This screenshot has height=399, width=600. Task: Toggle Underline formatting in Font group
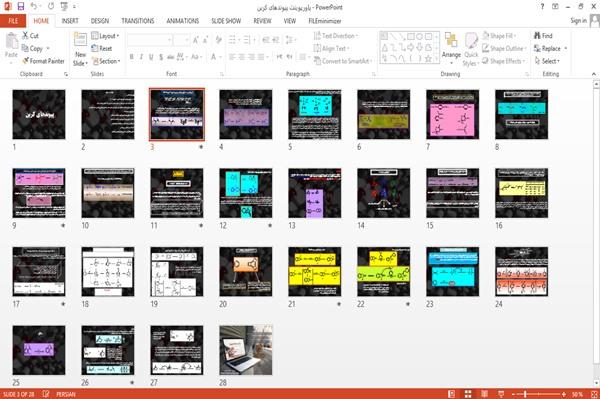(151, 57)
